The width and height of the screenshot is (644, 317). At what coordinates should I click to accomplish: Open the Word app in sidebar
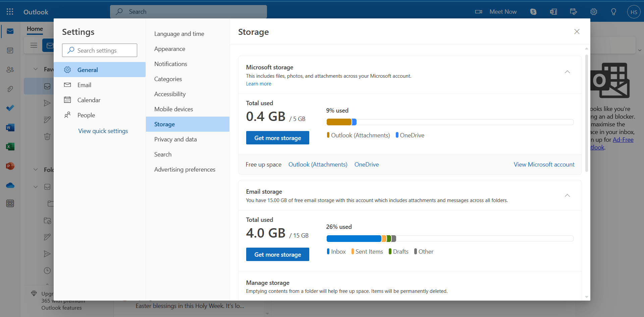pyautogui.click(x=10, y=127)
